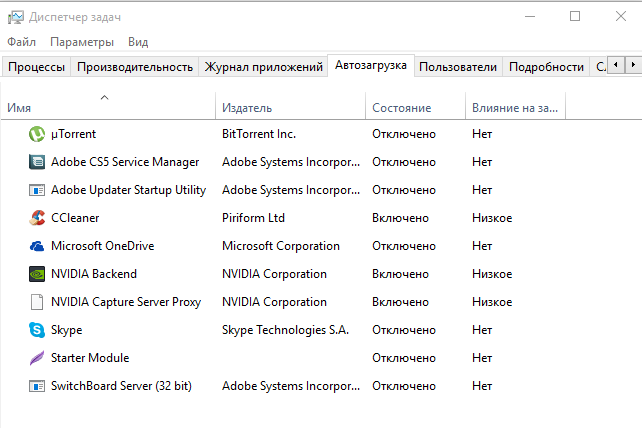
Task: Sort by the Влияние на за... column header
Action: (515, 106)
